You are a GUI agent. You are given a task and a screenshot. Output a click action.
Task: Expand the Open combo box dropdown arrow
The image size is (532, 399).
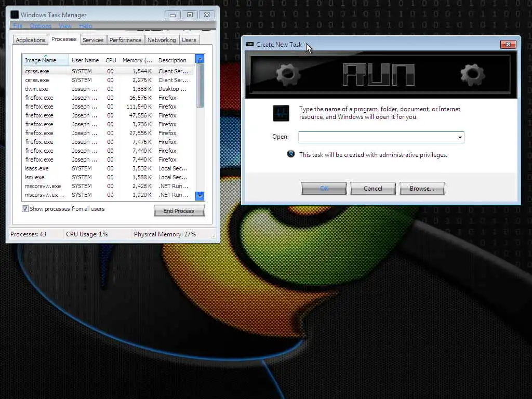[460, 137]
